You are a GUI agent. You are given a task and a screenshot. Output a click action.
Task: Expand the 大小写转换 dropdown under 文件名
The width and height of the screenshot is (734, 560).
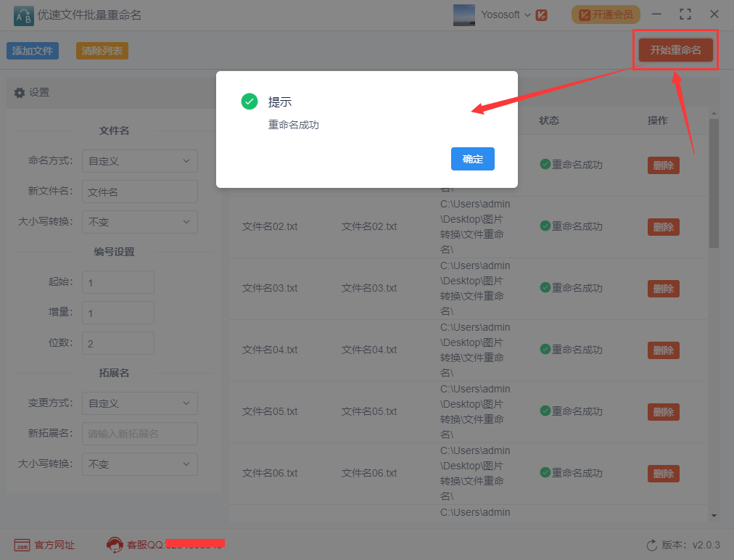tap(139, 222)
